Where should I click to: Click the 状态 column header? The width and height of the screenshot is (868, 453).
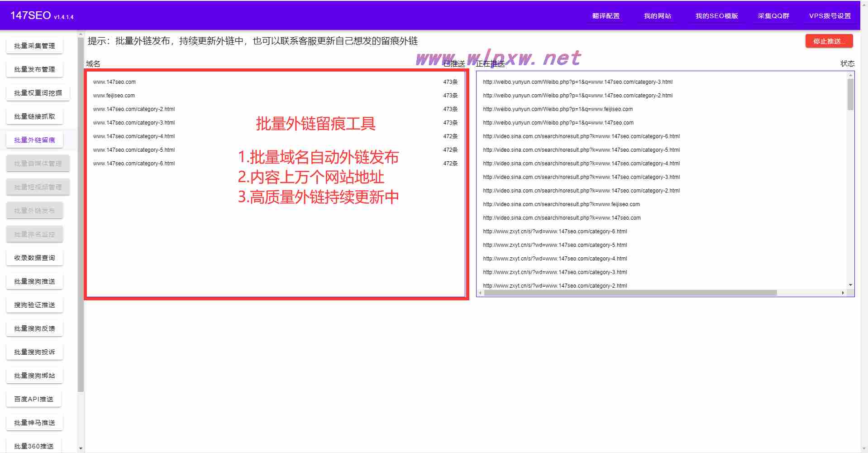click(x=847, y=64)
